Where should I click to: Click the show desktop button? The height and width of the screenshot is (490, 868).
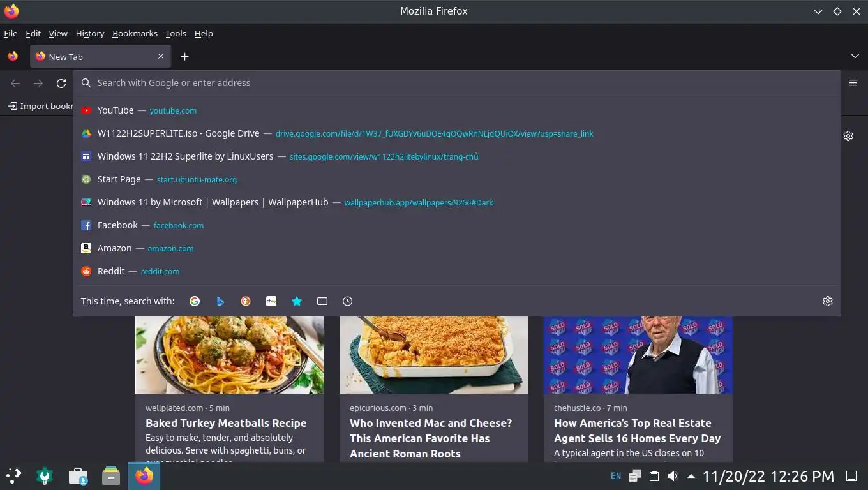pyautogui.click(x=851, y=476)
